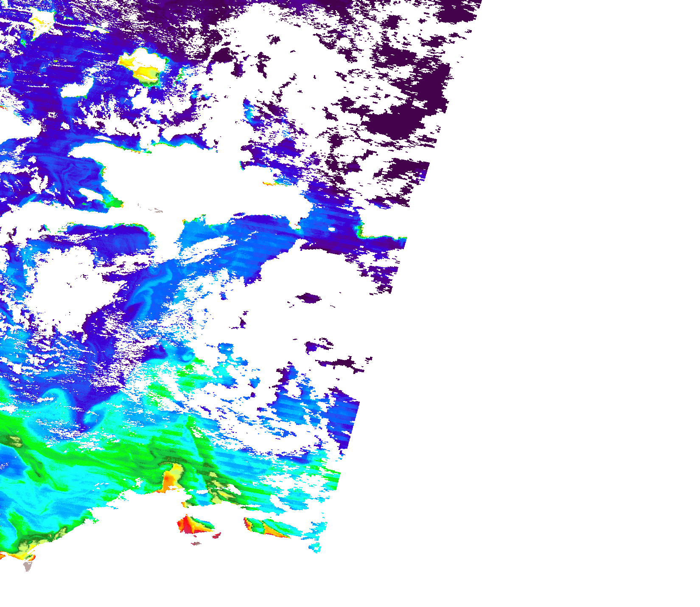Click the red triangular patch at bottom center
700x607 pixels.
coord(190,525)
